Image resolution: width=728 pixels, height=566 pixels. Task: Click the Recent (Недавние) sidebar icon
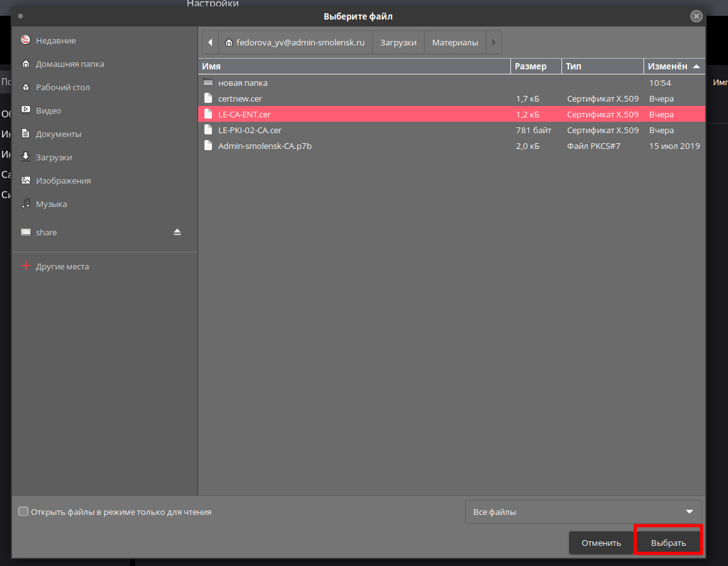click(26, 40)
